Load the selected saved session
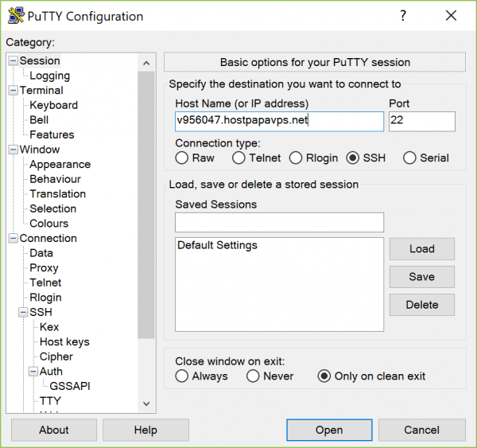 (422, 249)
